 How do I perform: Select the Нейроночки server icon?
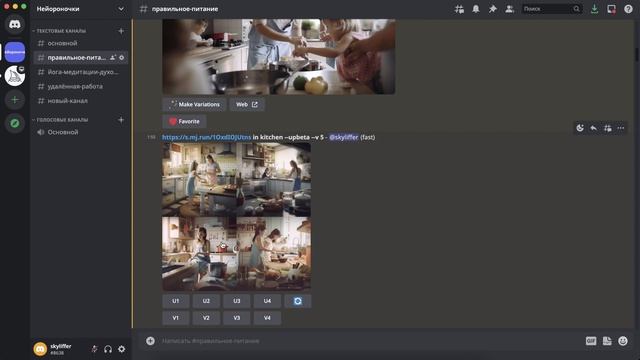(15, 52)
